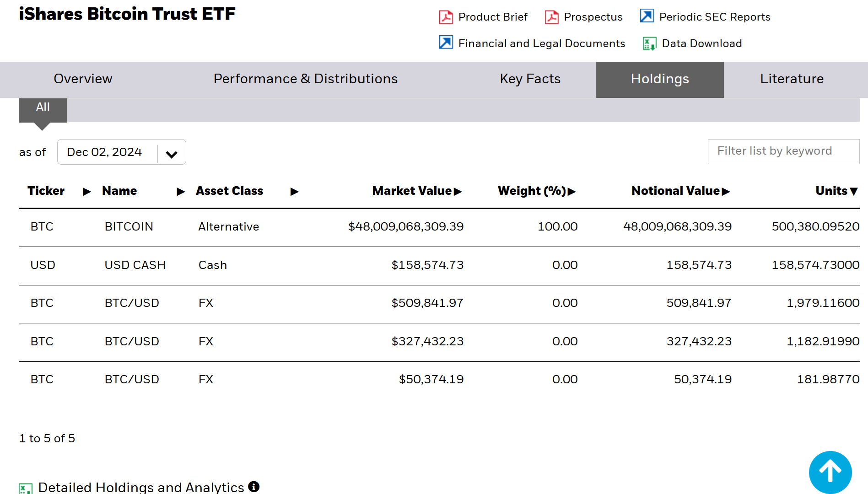Click market value $48,009,068,309.39

[x=406, y=226]
